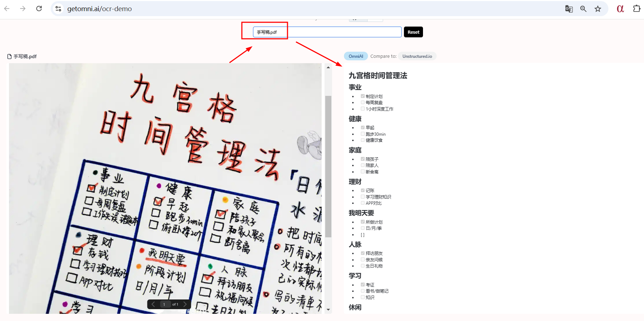Image resolution: width=644 pixels, height=321 pixels.
Task: Select the OmniAI result tab
Action: pos(356,56)
